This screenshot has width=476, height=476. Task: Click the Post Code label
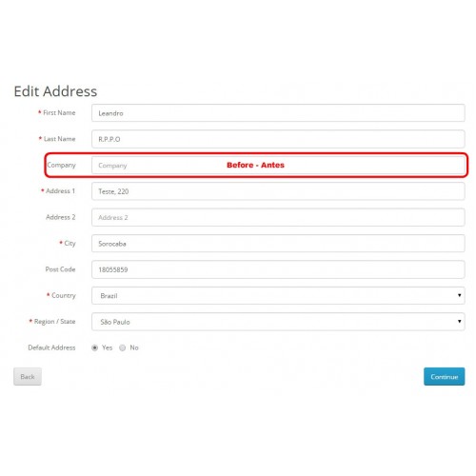pos(60,269)
